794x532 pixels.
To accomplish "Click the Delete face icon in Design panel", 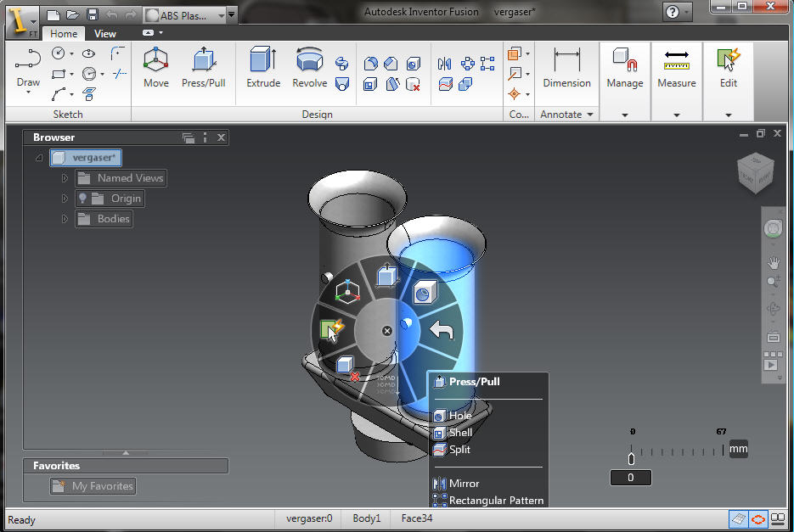I will pyautogui.click(x=414, y=84).
